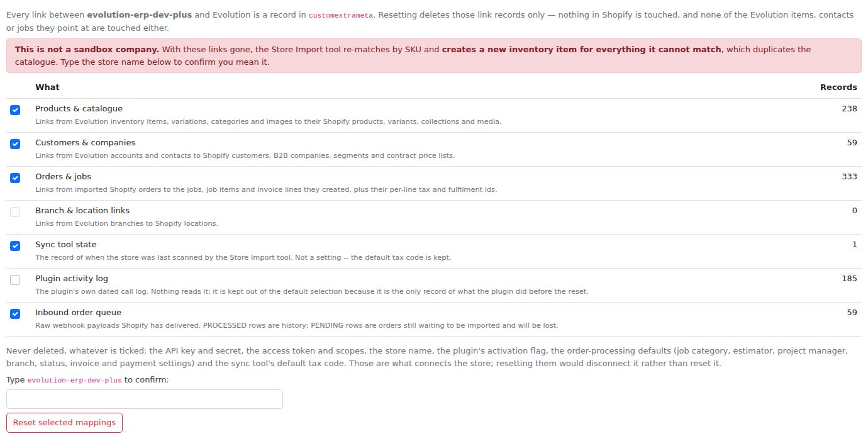Click the disabled Branch & location links checkbox
This screenshot has height=441, width=868.
click(x=15, y=212)
